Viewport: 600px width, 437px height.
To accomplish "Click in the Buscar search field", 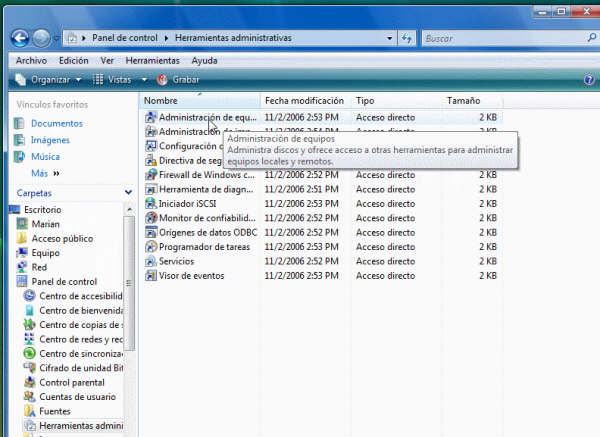I will [503, 38].
